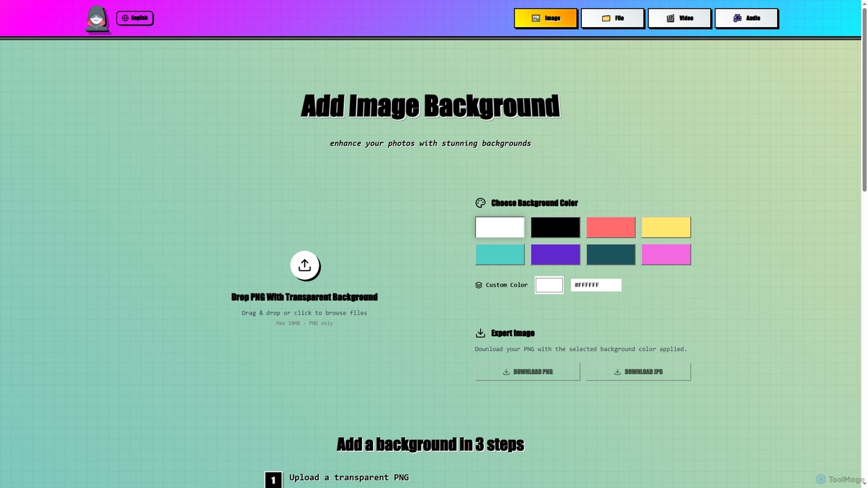The width and height of the screenshot is (868, 488).
Task: Click the 'Drag & drop or click to browse files' text
Action: 304,313
